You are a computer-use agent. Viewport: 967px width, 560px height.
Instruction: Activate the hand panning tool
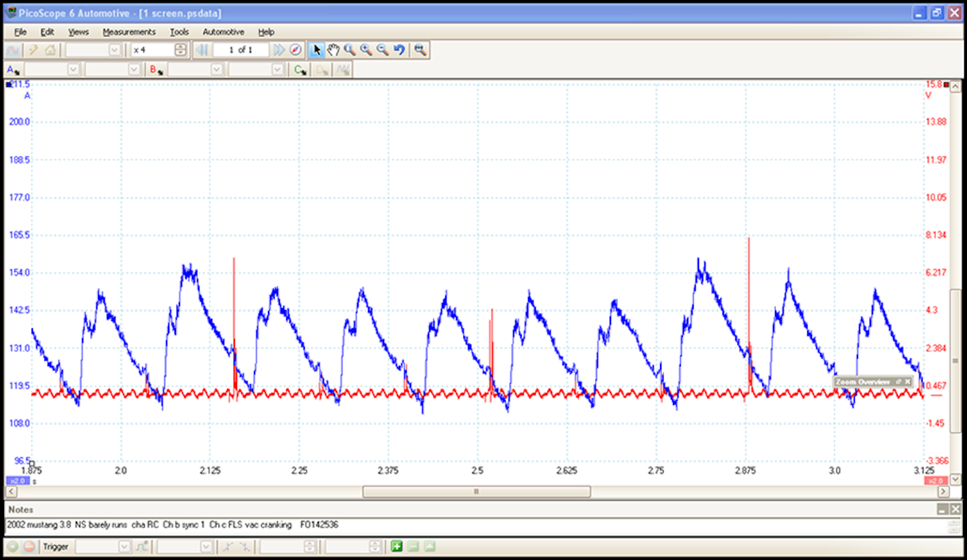pyautogui.click(x=334, y=49)
